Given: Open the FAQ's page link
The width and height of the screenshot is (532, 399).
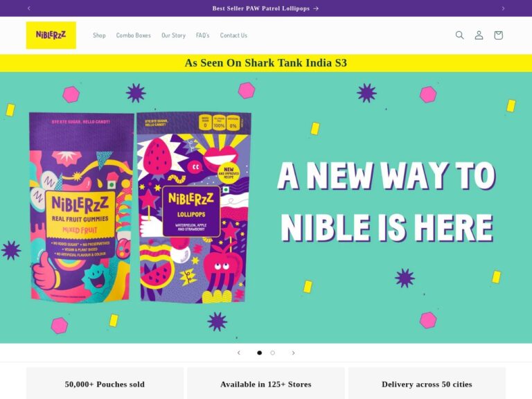Looking at the screenshot, I should click(x=202, y=35).
